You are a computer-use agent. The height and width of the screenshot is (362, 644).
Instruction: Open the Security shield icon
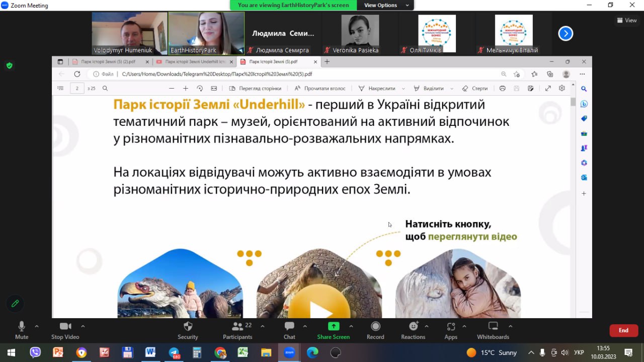(188, 326)
